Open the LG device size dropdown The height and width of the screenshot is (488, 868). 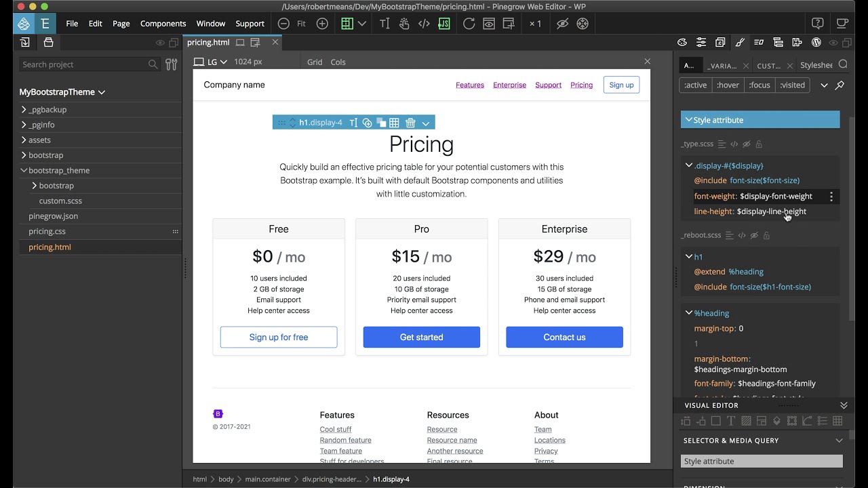[x=211, y=62]
